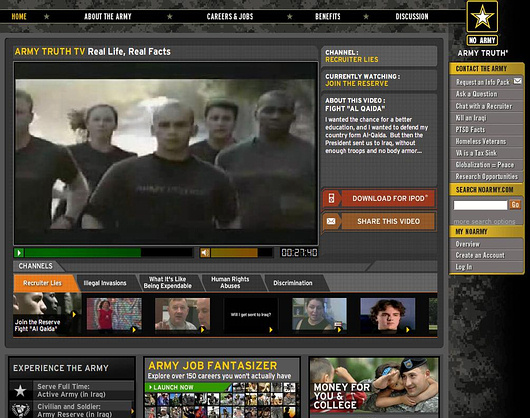This screenshot has height=418, width=530.
Task: Select thumbnail of woman in red shirt
Action: point(114,314)
